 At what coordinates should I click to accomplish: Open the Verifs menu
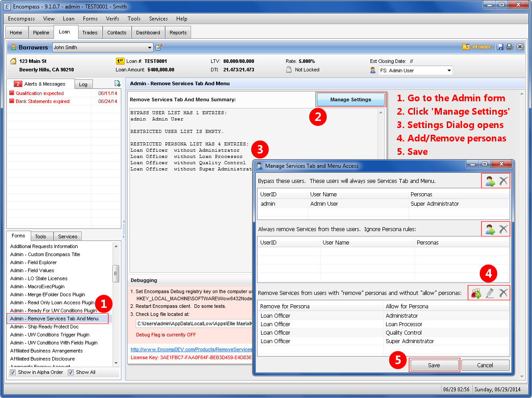[x=112, y=19]
